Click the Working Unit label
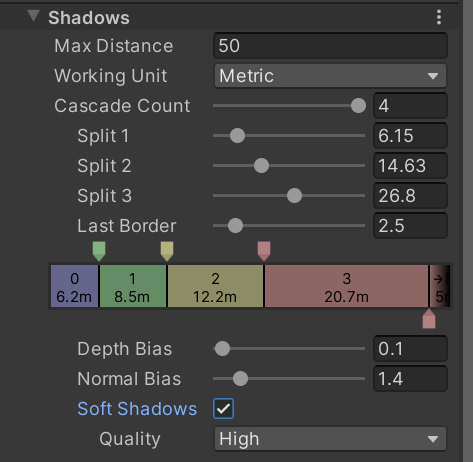Image resolution: width=473 pixels, height=462 pixels. tap(111, 76)
